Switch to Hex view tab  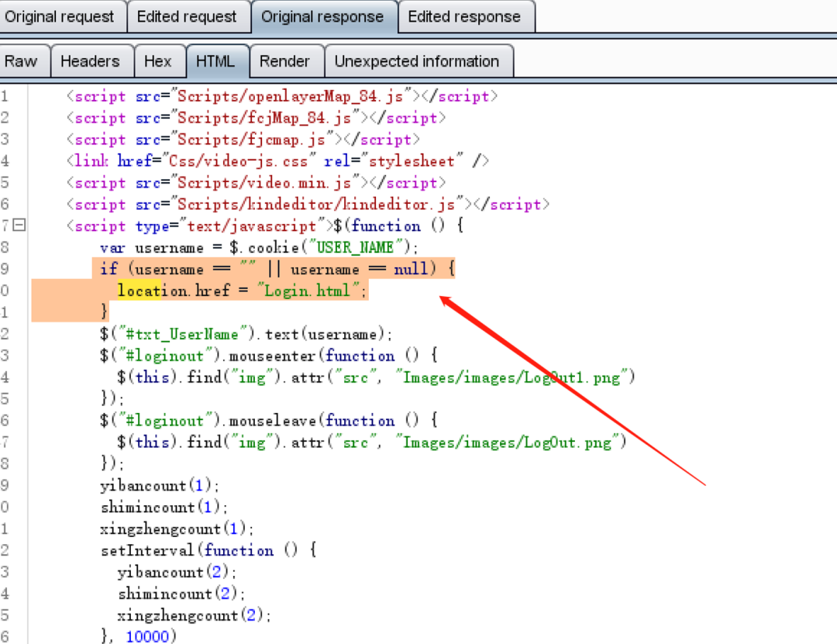(158, 61)
